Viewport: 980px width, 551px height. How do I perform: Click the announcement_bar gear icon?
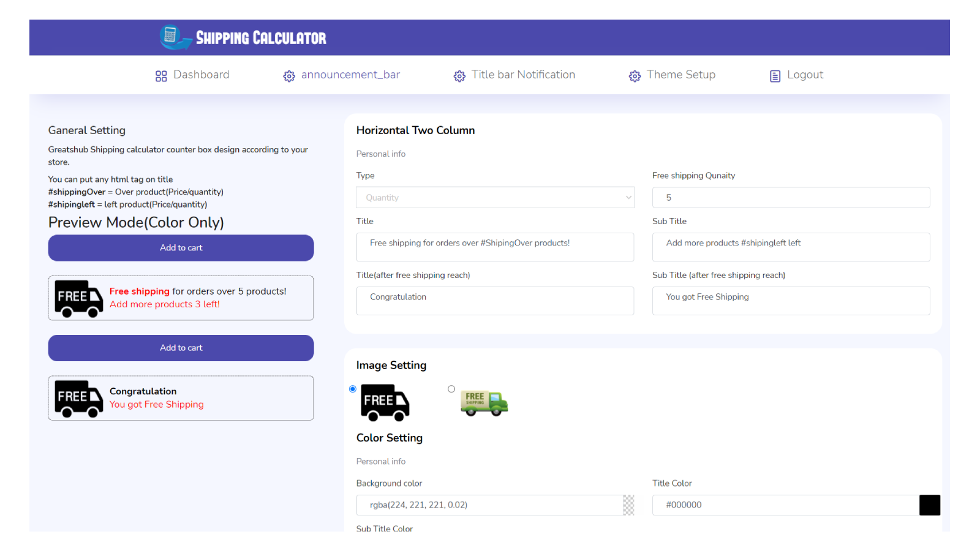coord(289,76)
